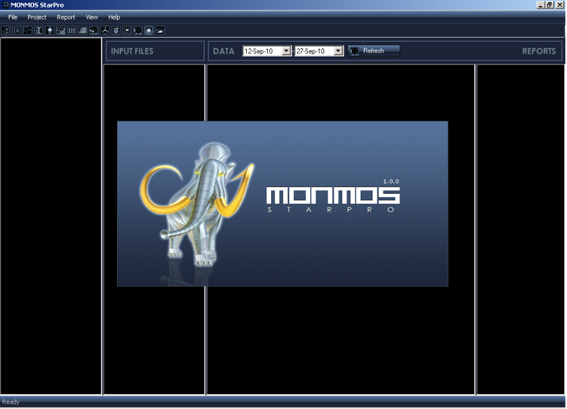Click the document page toolbar icon
Viewport: 567px width, 409px height.
click(x=17, y=30)
